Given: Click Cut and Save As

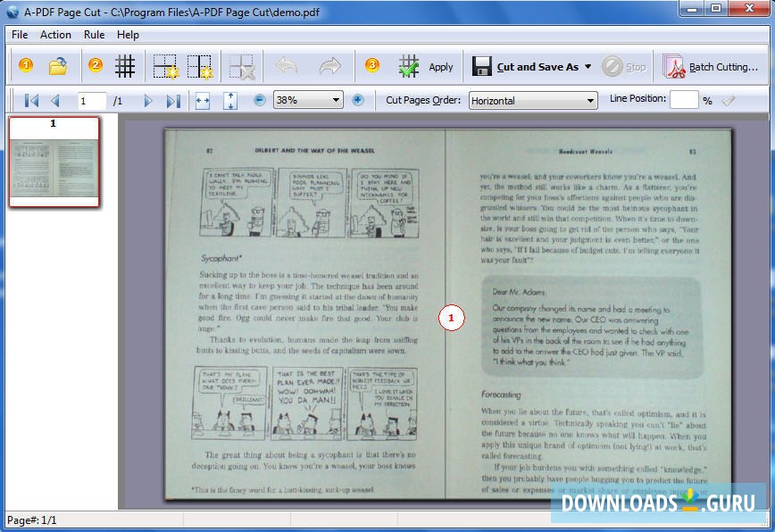Looking at the screenshot, I should (x=537, y=67).
